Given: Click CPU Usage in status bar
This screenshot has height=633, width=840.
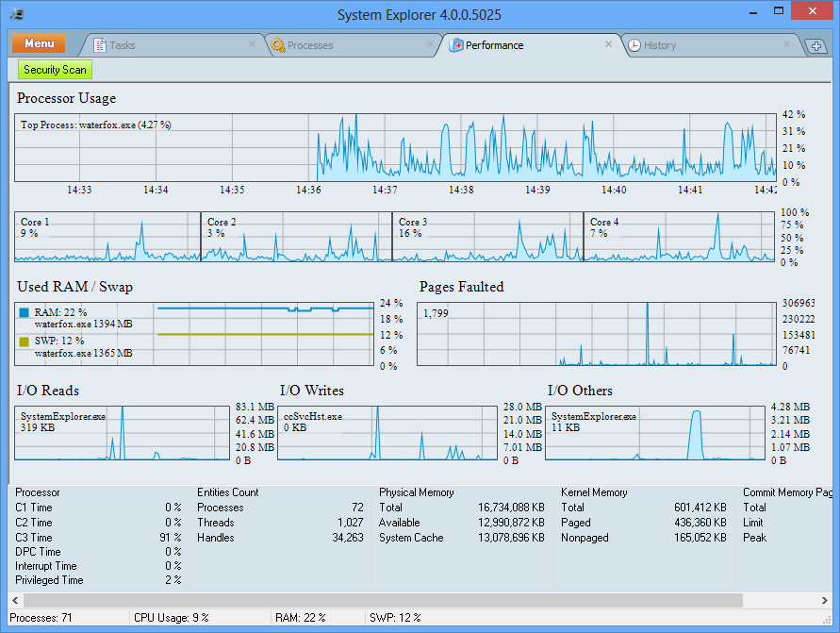Looking at the screenshot, I should (x=172, y=618).
